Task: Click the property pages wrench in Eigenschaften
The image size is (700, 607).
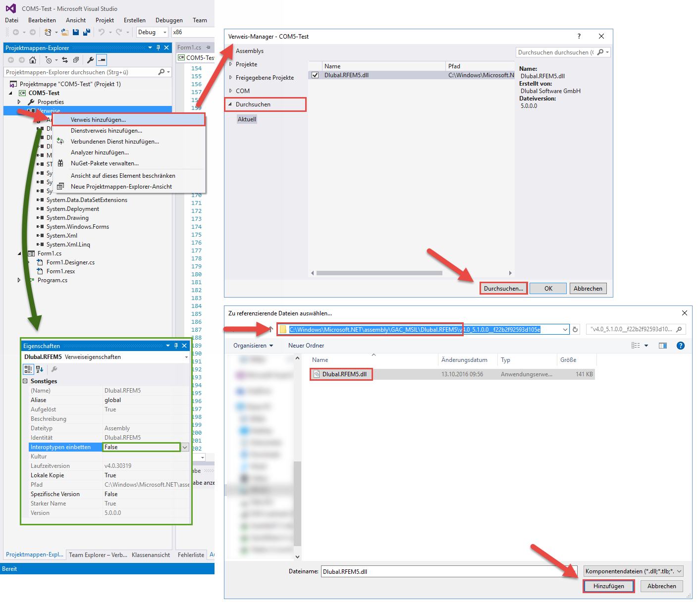Action: pos(54,369)
